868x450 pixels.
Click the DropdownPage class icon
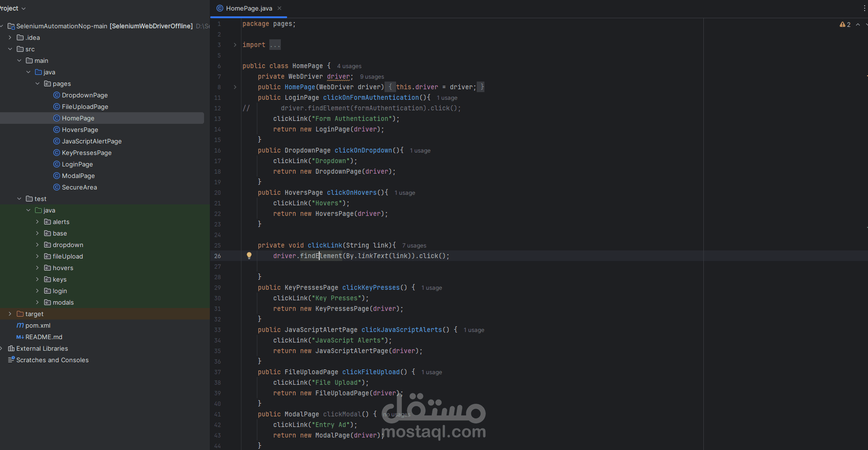point(57,95)
